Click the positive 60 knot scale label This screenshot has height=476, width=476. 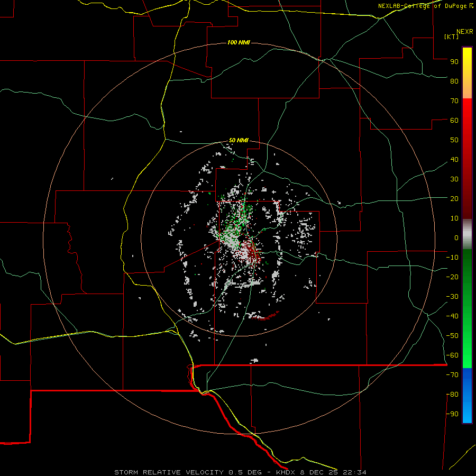[x=454, y=120]
